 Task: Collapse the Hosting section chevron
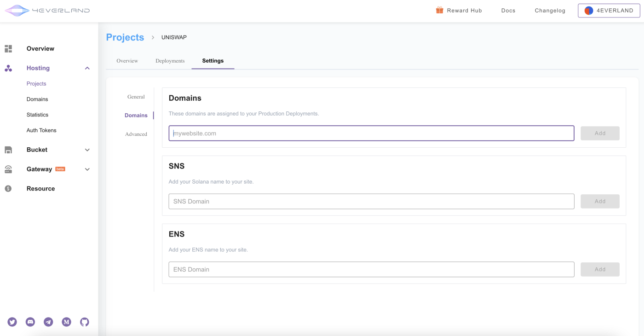coord(87,68)
